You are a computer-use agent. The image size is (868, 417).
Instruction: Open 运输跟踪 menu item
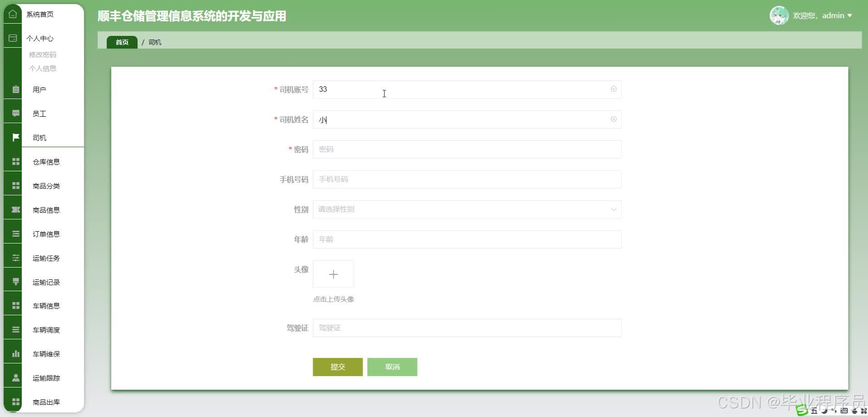pyautogui.click(x=46, y=378)
